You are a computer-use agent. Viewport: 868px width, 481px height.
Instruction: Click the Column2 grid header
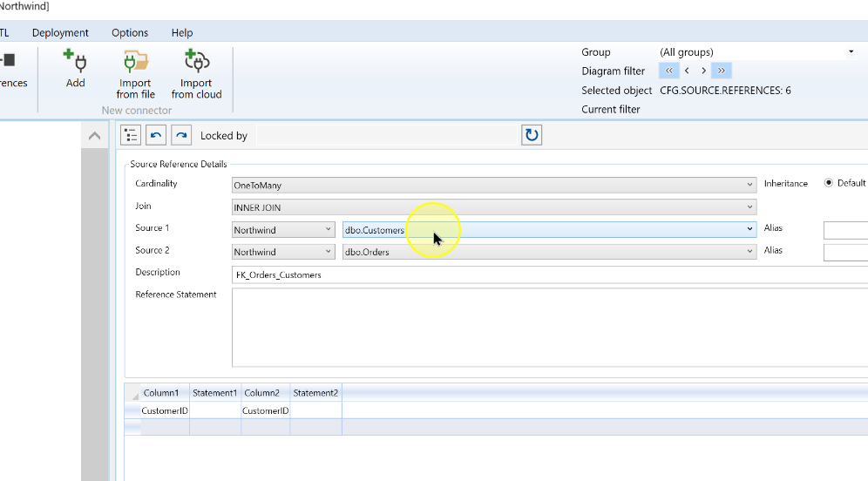coord(266,393)
